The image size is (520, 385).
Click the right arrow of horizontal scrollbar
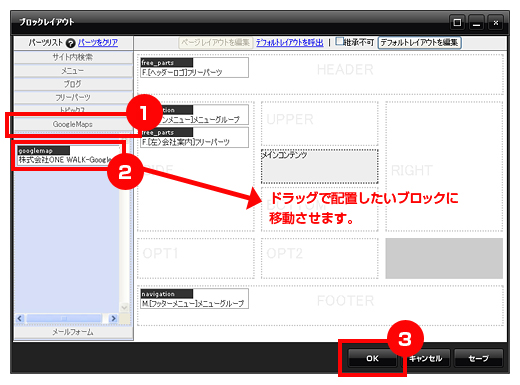tap(113, 318)
